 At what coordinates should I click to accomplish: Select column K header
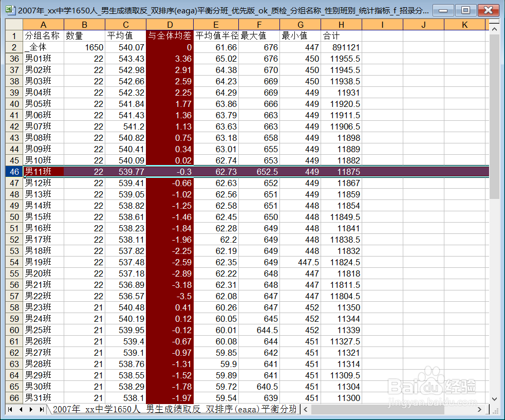tap(464, 25)
